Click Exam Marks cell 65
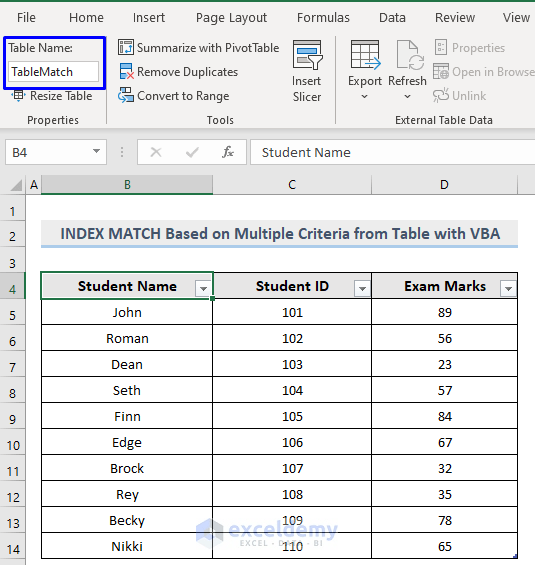 [x=445, y=546]
